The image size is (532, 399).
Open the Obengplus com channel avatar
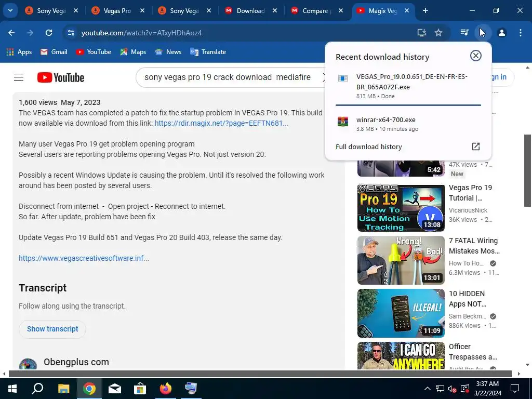click(28, 364)
